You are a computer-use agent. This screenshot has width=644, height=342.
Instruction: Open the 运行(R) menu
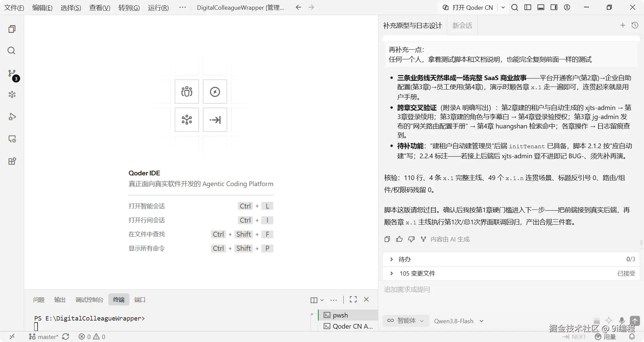[158, 7]
